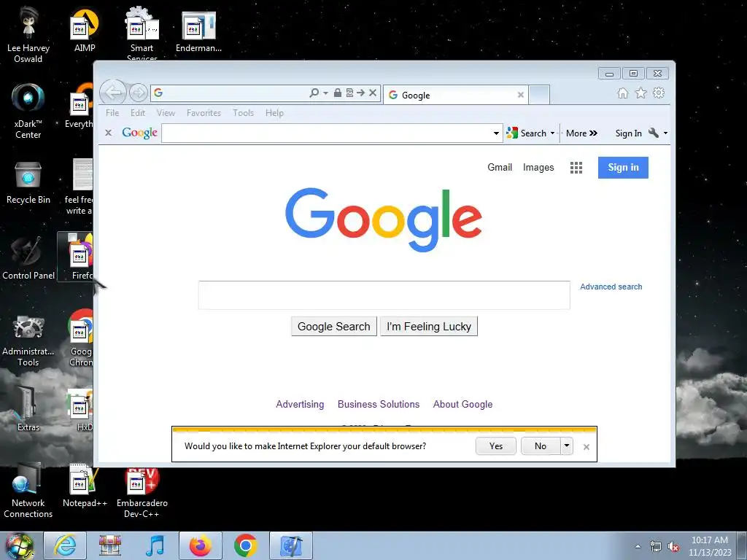This screenshot has height=560, width=747.
Task: Click the Internet Explorer taskbar icon
Action: 65,545
